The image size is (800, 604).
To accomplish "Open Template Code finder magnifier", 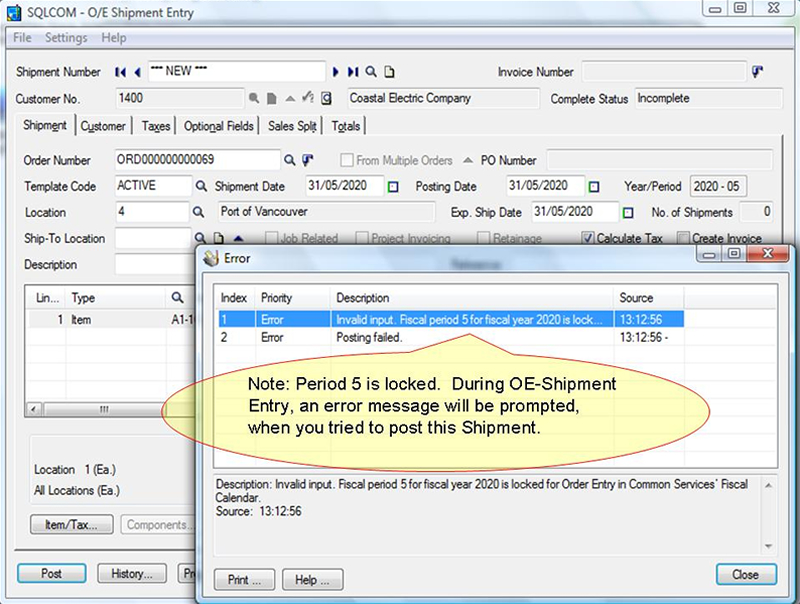I will click(202, 186).
